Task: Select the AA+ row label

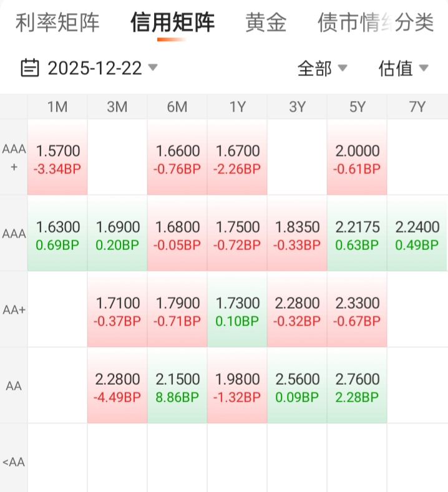Action: pyautogui.click(x=14, y=310)
